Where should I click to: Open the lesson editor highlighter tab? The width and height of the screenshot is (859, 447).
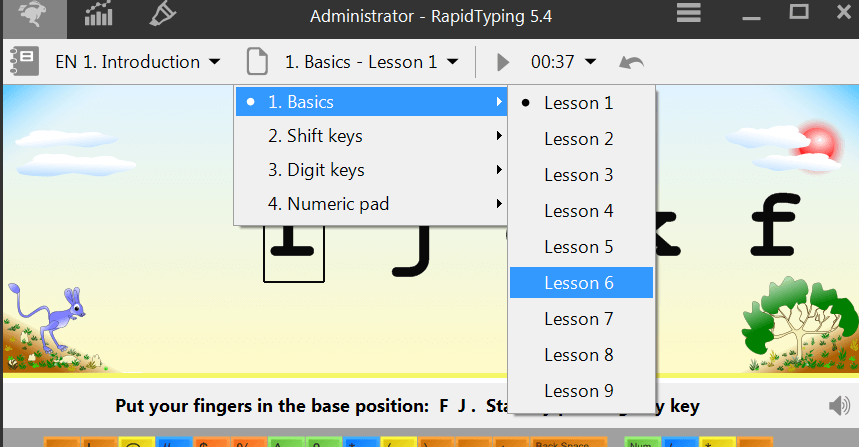163,14
